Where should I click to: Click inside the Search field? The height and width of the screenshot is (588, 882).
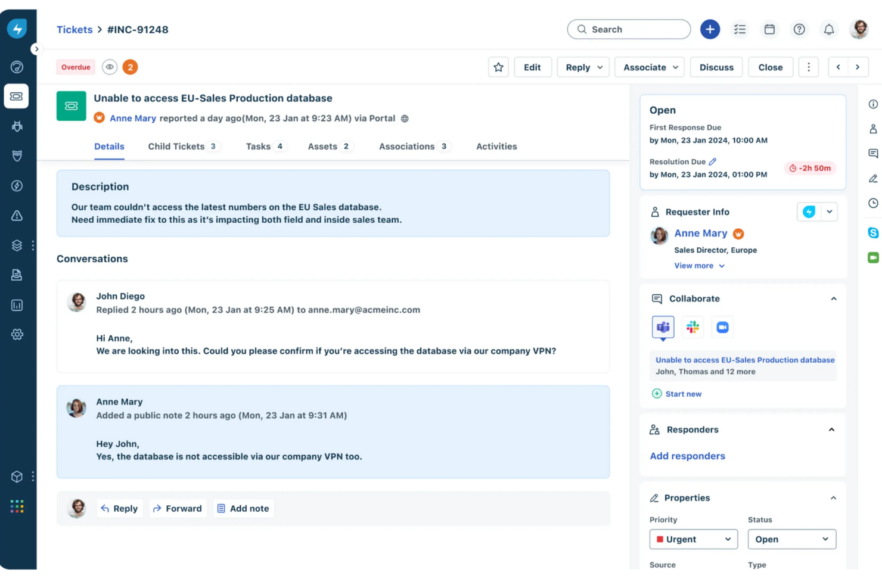point(628,29)
